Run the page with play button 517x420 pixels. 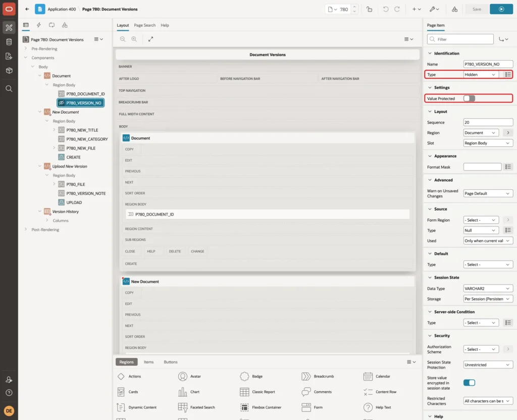point(501,9)
